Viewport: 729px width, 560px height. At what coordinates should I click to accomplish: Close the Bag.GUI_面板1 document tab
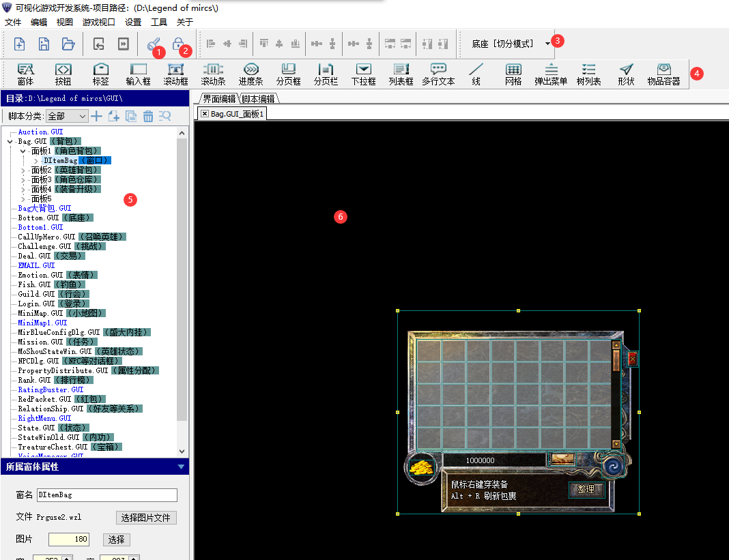(205, 114)
